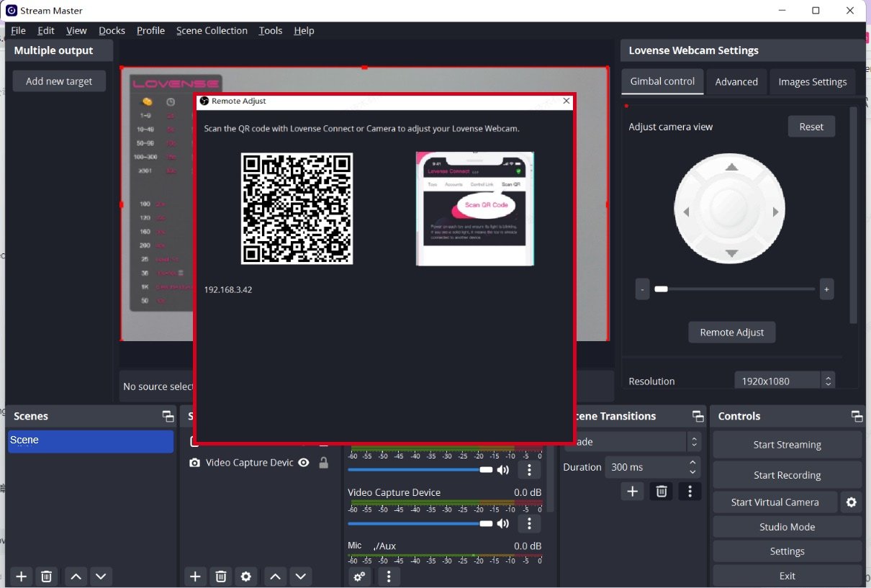Remove the scene transition via the trash icon
871x588 pixels.
[x=662, y=491]
